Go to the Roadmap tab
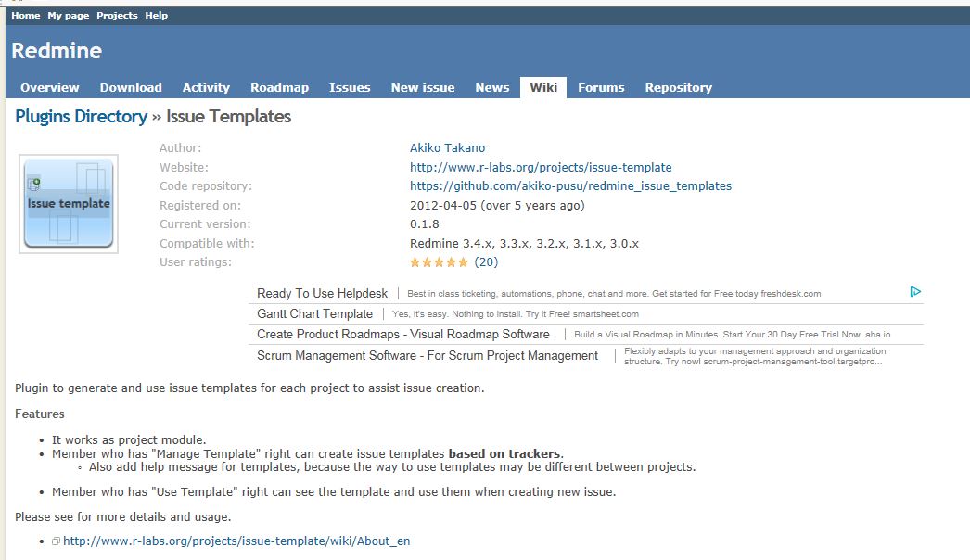970x560 pixels. (x=279, y=87)
